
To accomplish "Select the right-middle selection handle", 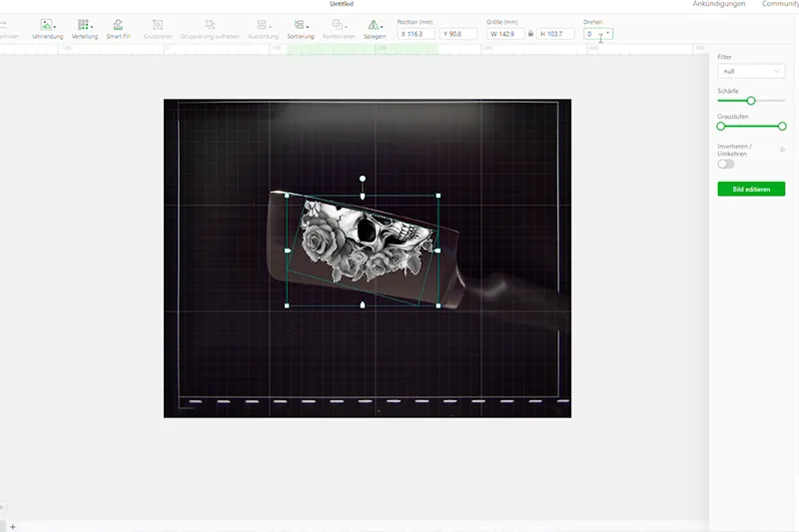I will tap(438, 251).
